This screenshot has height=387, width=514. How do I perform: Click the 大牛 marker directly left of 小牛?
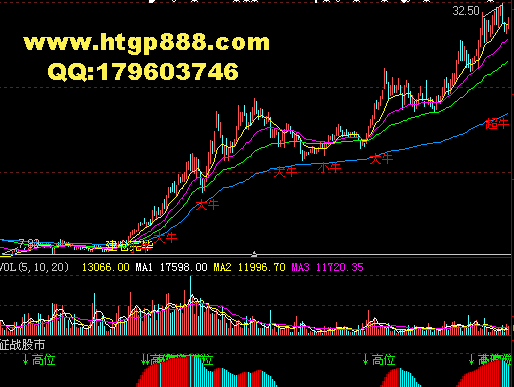tap(285, 172)
